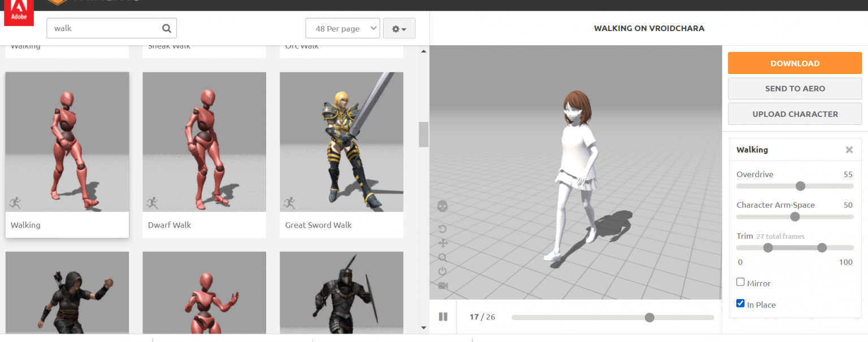The height and width of the screenshot is (342, 868).
Task: Select the pan camera tool
Action: coord(442,243)
